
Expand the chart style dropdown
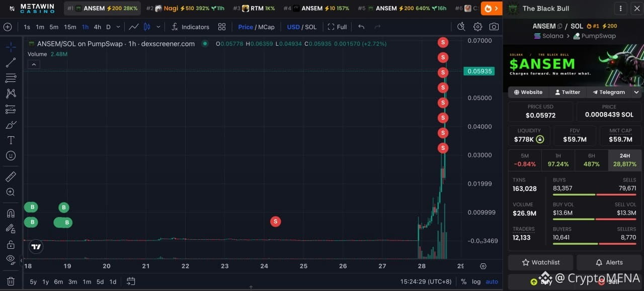coord(158,27)
